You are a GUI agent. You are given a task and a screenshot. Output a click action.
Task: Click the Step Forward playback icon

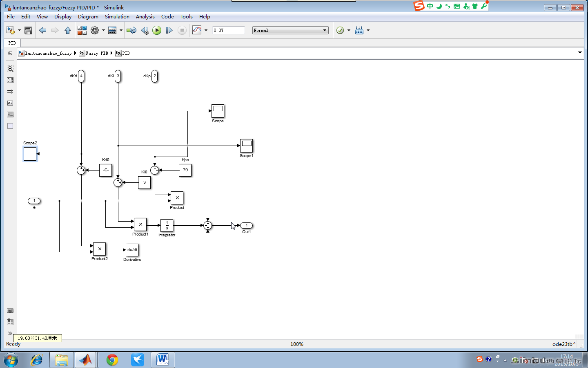click(169, 30)
